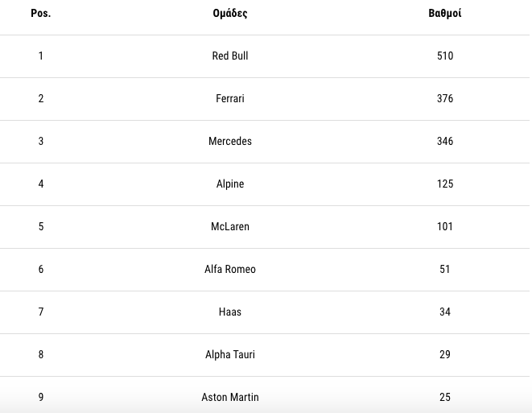Viewport: 532px width, 413px height.
Task: Select the Red Bull team name
Action: click(230, 56)
